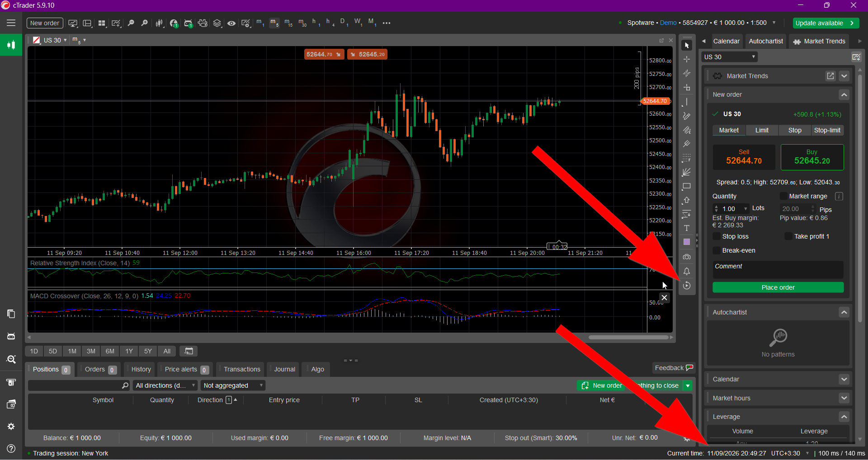This screenshot has height=460, width=868.
Task: Select the rectangle shape drawing tool
Action: coord(687,186)
